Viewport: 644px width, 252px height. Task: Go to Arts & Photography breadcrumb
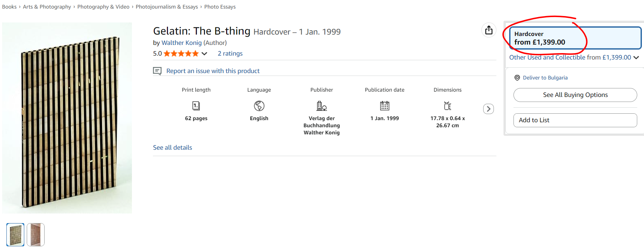pyautogui.click(x=47, y=7)
